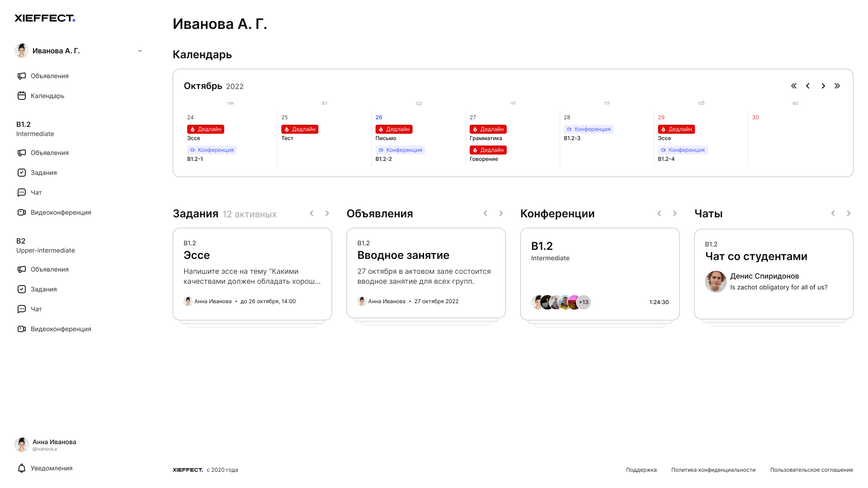Click Дедлайн tag for Говорение
The height and width of the screenshot is (488, 868).
tap(488, 150)
